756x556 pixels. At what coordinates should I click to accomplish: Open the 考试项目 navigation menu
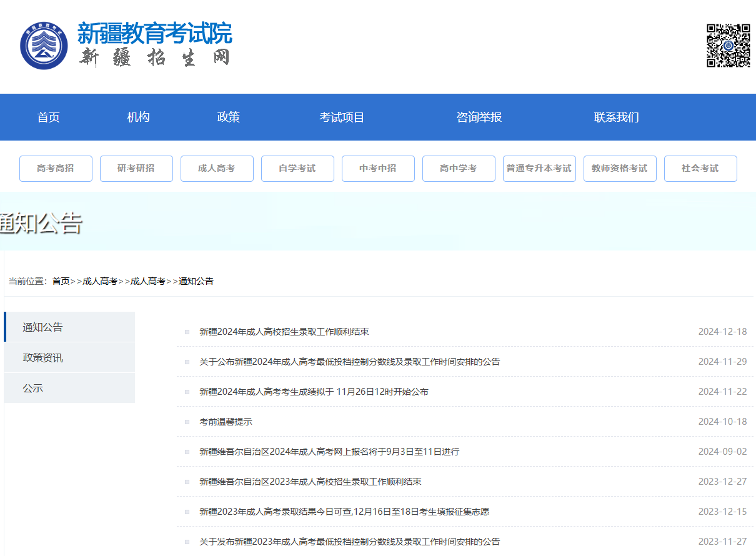342,117
